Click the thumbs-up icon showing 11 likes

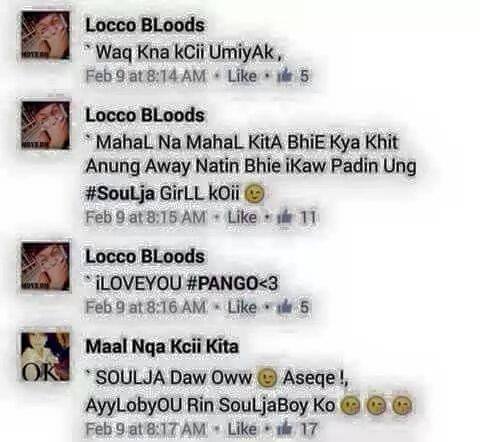tap(284, 217)
